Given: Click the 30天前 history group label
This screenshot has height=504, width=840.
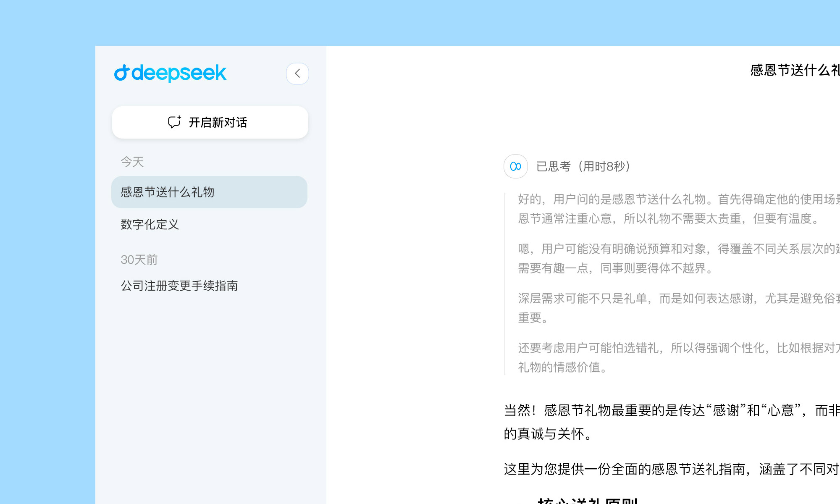Looking at the screenshot, I should [139, 260].
